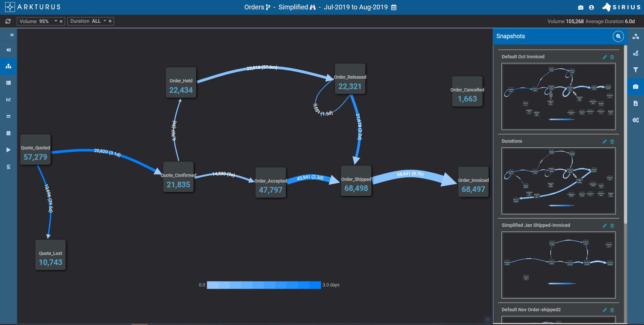Expand the left sidebar with the chevron
The height and width of the screenshot is (325, 644).
[x=12, y=35]
